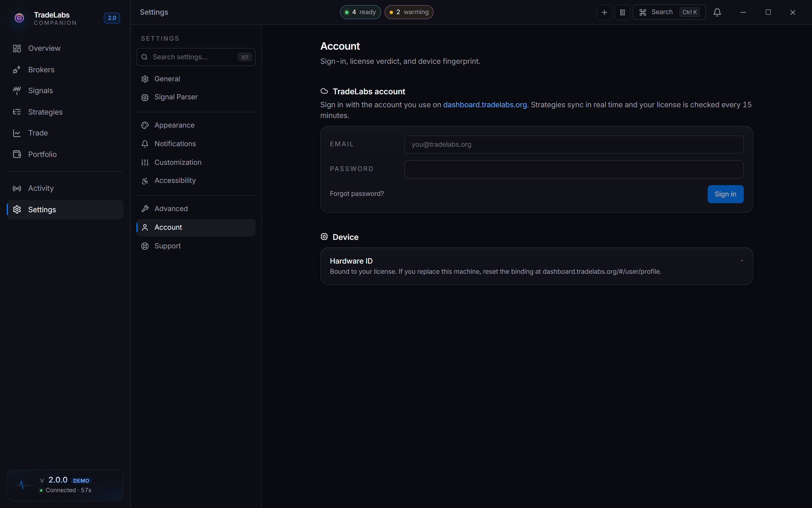Click the settings search magnifier icon
Screen dimensions: 812x508
(144, 57)
